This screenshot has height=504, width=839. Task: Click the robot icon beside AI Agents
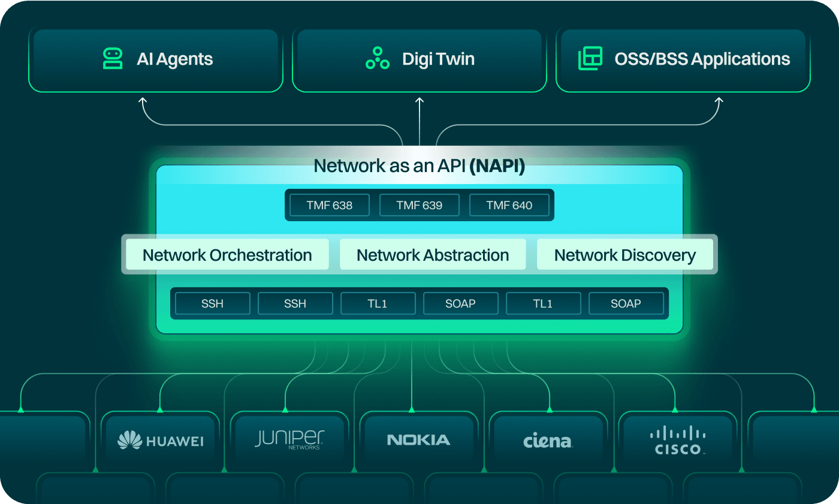coord(113,59)
